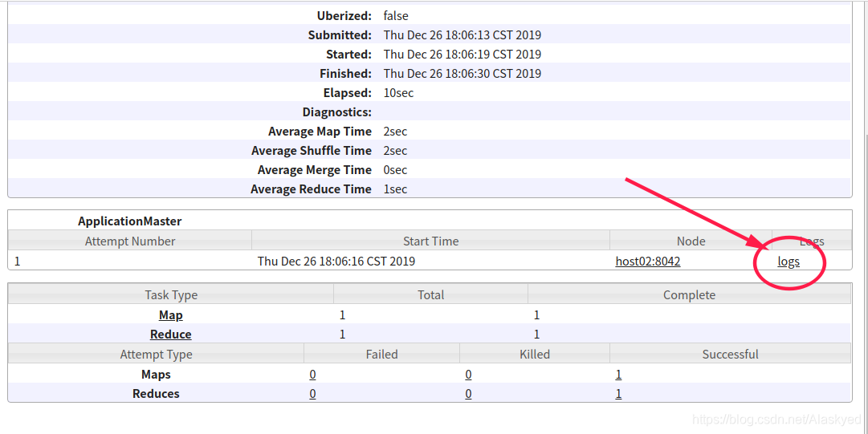Open the failed Maps count link

[313, 375]
